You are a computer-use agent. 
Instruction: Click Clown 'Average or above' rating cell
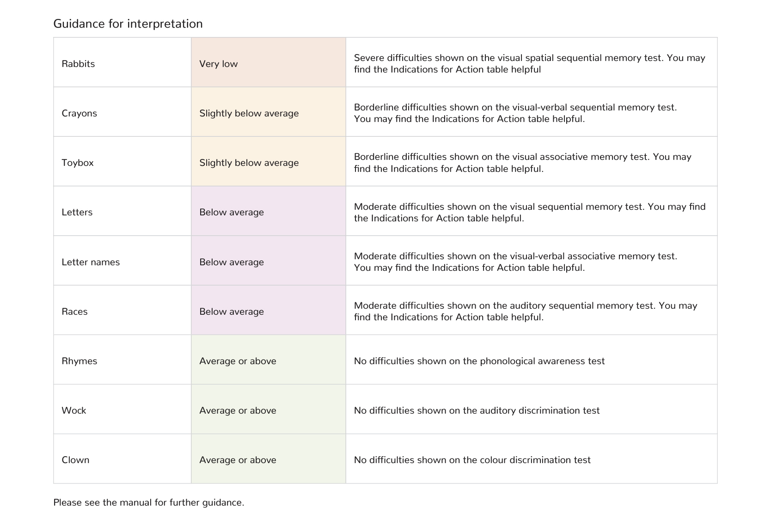pyautogui.click(x=269, y=459)
